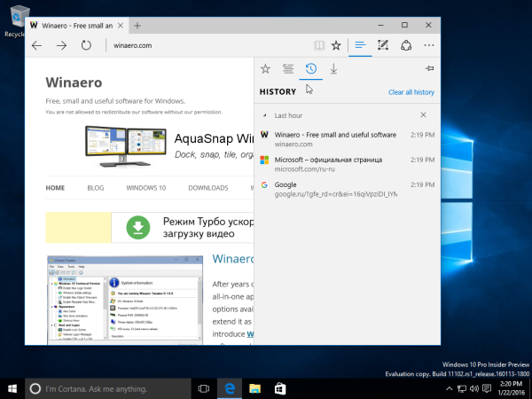Image resolution: width=532 pixels, height=399 pixels.
Task: Open a new tab with plus button
Action: (x=137, y=26)
